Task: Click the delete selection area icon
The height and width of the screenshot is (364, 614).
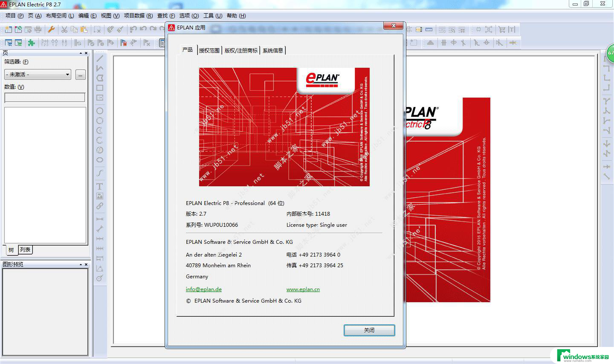Action: point(97,29)
